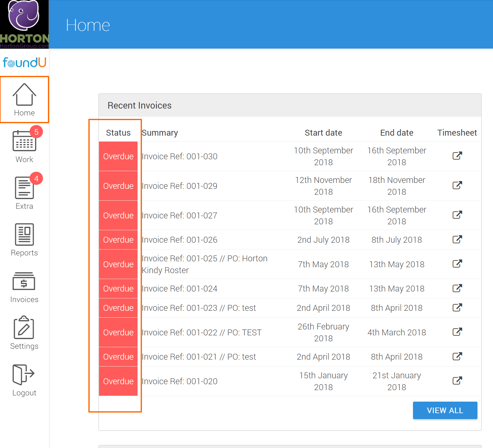Open timesheet for Invoice 001-020
493x448 pixels.
457,381
